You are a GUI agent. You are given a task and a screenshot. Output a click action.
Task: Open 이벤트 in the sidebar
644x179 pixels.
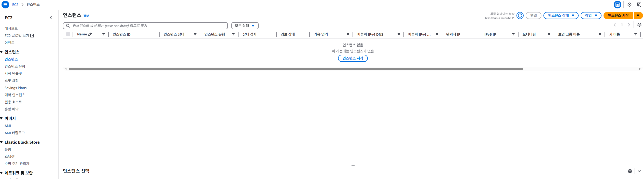(9, 43)
